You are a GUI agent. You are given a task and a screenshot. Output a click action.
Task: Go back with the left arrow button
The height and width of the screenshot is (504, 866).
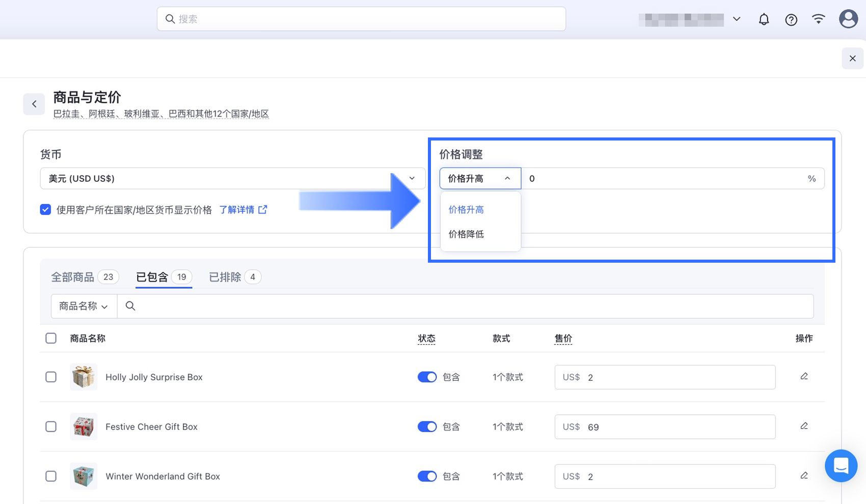[x=34, y=104]
